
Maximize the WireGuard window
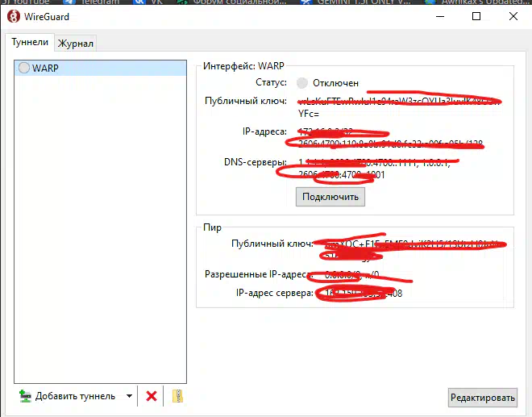coord(476,16)
